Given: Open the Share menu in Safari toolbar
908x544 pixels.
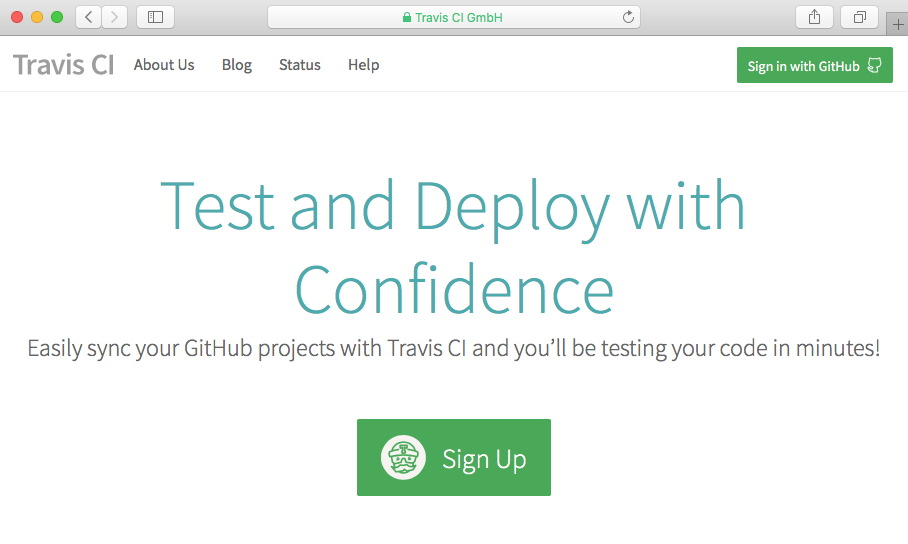Looking at the screenshot, I should pyautogui.click(x=814, y=17).
